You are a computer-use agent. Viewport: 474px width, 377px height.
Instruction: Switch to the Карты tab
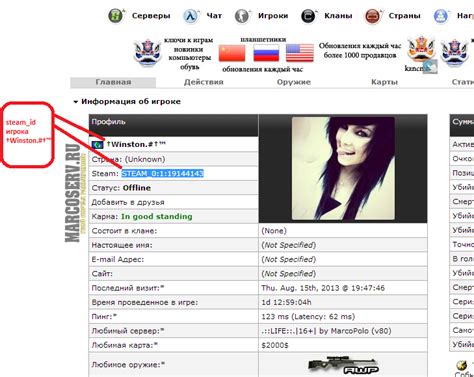click(x=384, y=82)
